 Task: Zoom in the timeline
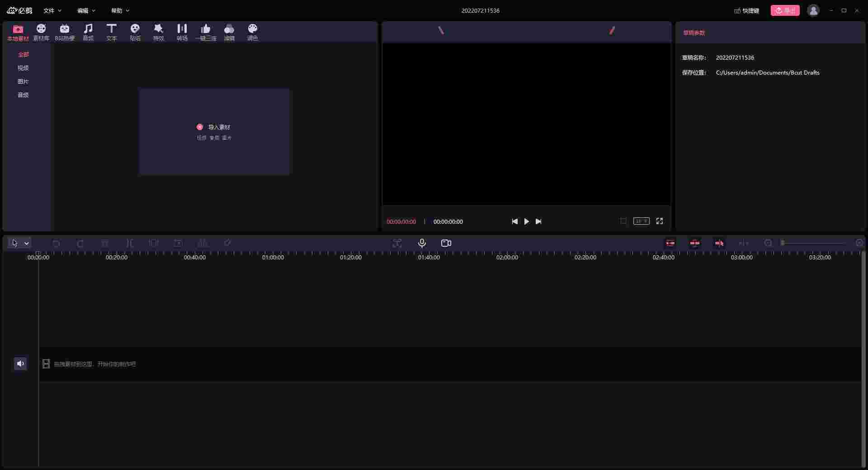859,243
